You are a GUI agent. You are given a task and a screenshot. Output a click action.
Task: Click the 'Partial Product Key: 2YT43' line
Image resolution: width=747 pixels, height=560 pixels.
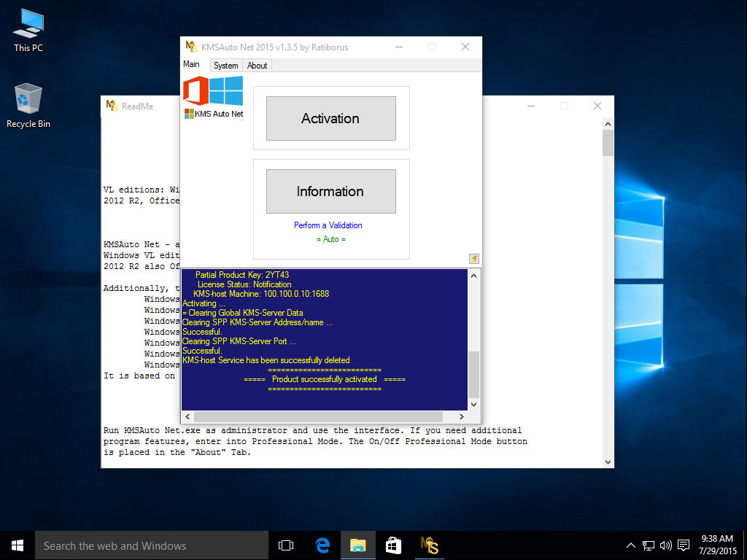[242, 275]
